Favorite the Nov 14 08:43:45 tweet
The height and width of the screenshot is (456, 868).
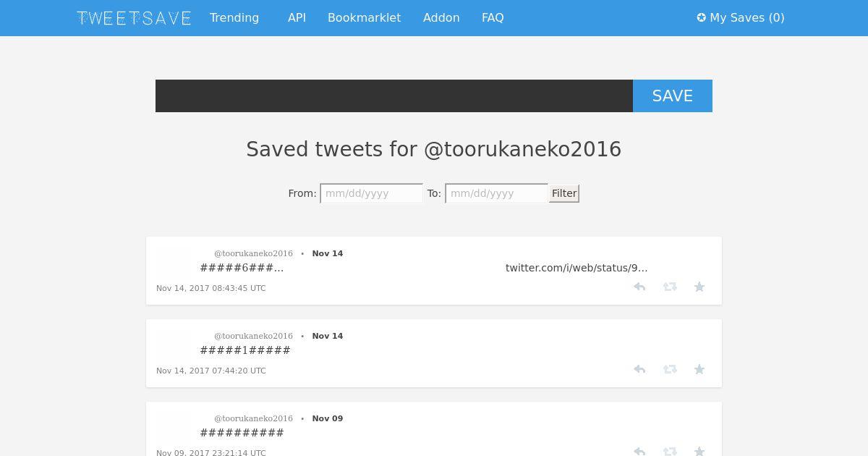coord(699,287)
